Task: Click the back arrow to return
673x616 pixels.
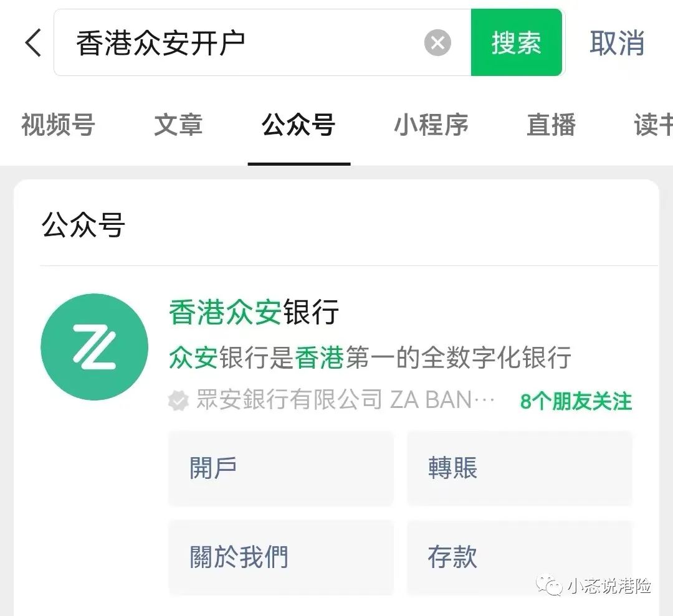Action: point(32,44)
